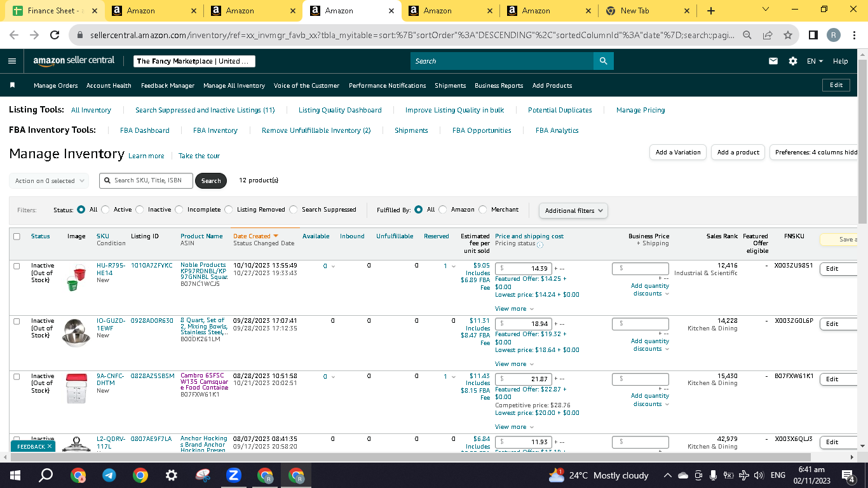868x488 pixels.
Task: Choose the Inactive status filter radio
Action: [x=140, y=210]
